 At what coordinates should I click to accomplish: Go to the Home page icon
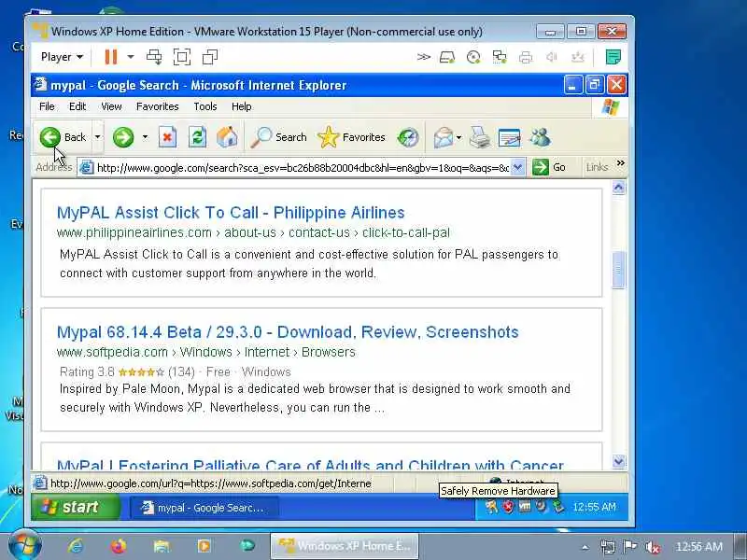227,137
